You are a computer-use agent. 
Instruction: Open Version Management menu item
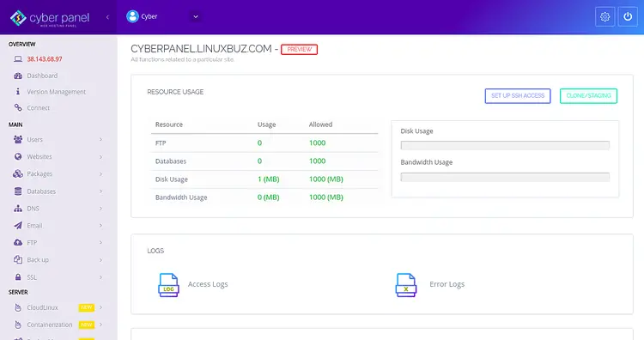click(57, 92)
